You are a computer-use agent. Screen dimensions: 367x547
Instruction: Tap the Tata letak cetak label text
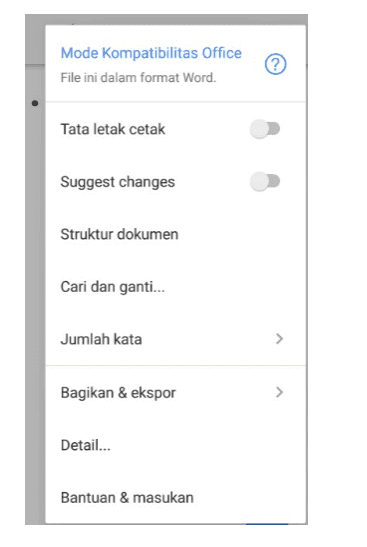coord(113,129)
